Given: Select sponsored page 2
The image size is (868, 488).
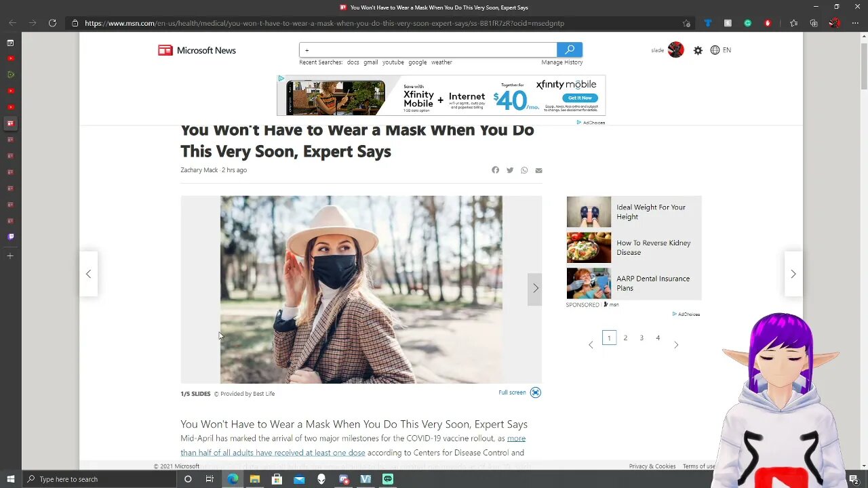Looking at the screenshot, I should click(625, 338).
